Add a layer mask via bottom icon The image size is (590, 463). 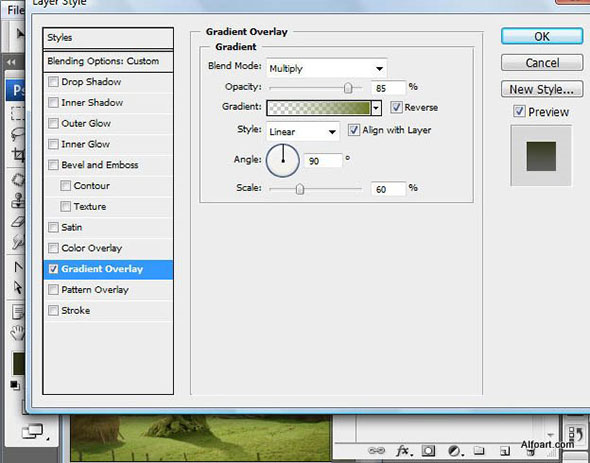point(428,451)
